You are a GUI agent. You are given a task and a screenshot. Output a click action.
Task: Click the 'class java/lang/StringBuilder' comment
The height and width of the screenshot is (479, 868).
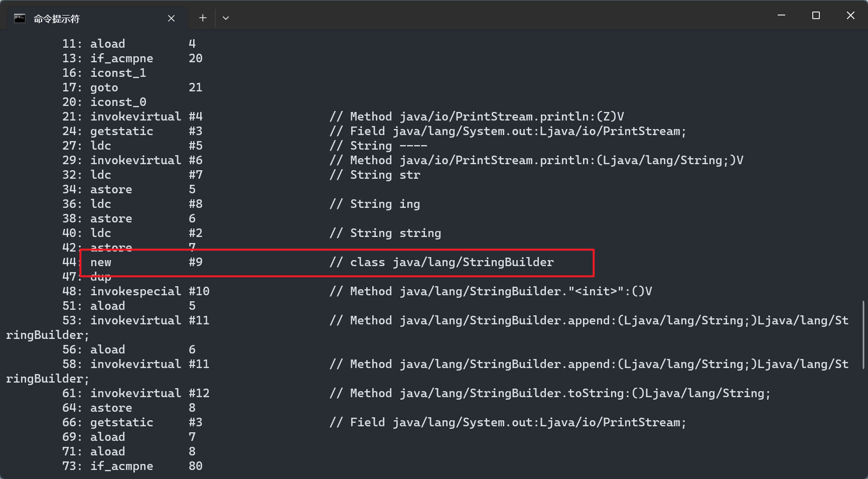[452, 262]
